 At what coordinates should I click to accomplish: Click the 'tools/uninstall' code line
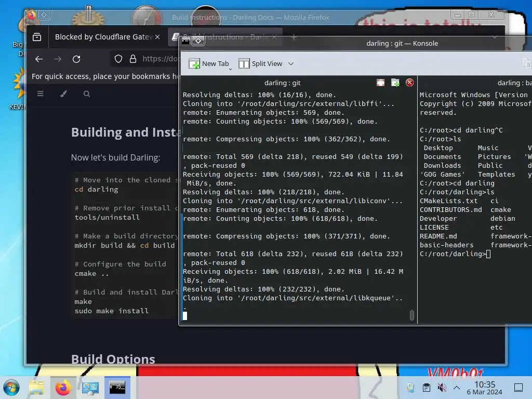click(107, 217)
